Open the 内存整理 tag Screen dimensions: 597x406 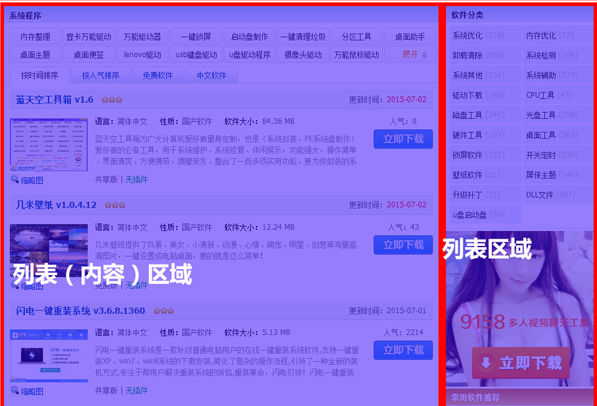coord(35,37)
